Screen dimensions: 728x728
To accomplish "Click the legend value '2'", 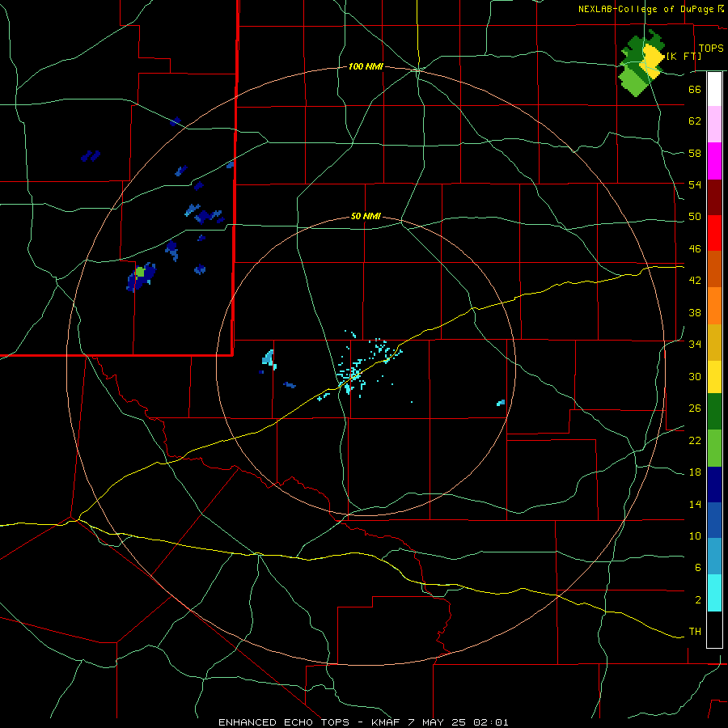I will pyautogui.click(x=698, y=600).
